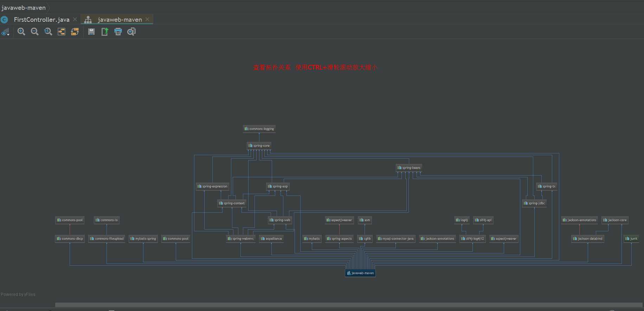Image resolution: width=644 pixels, height=311 pixels.
Task: Select the jackson-core node
Action: click(x=615, y=220)
